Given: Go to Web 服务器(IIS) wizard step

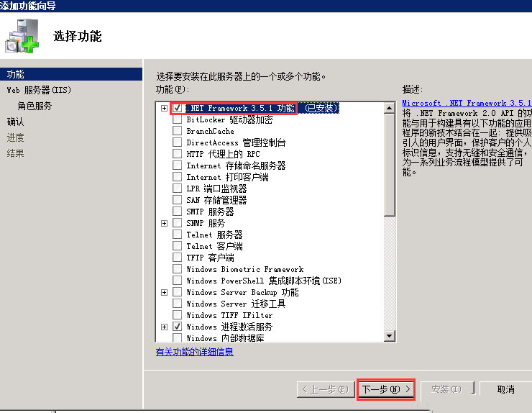Looking at the screenshot, I should pos(39,90).
